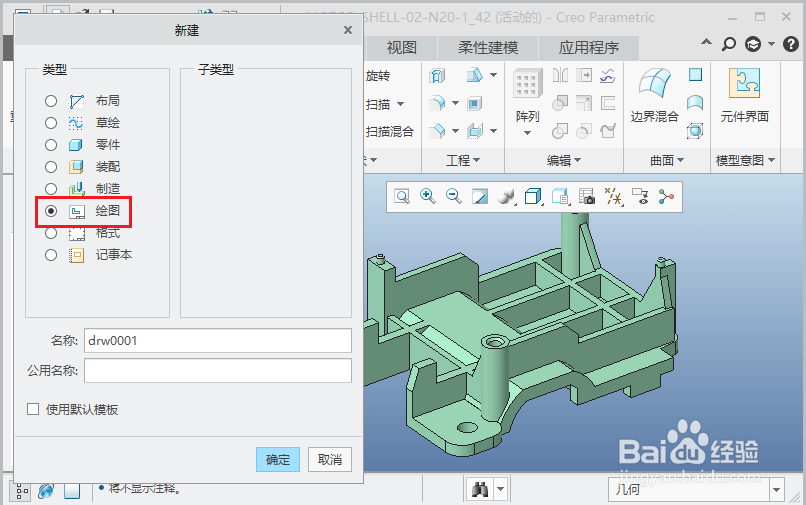Click the 公用名称 input field
This screenshot has width=806, height=505.
coord(218,371)
